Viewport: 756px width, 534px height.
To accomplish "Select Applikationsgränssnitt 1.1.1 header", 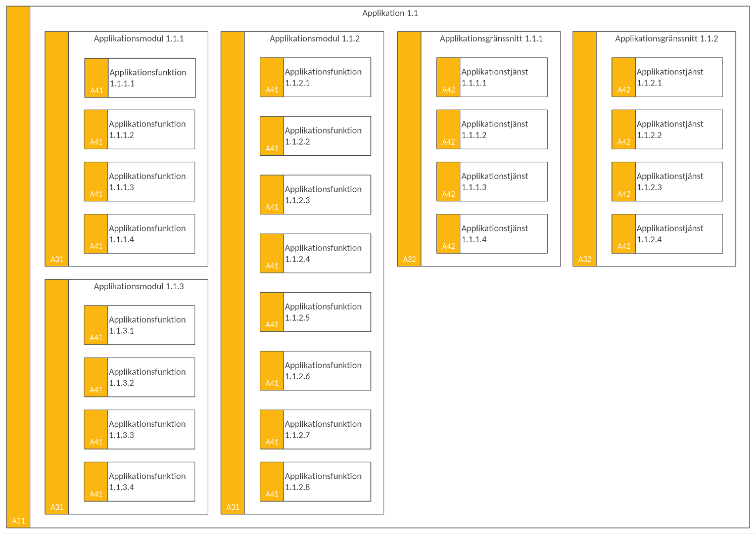I will click(x=491, y=38).
